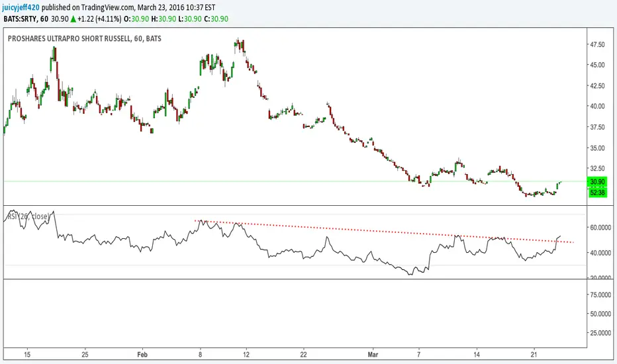Click the 45.00 price axis label
617x364 pixels.
597,65
